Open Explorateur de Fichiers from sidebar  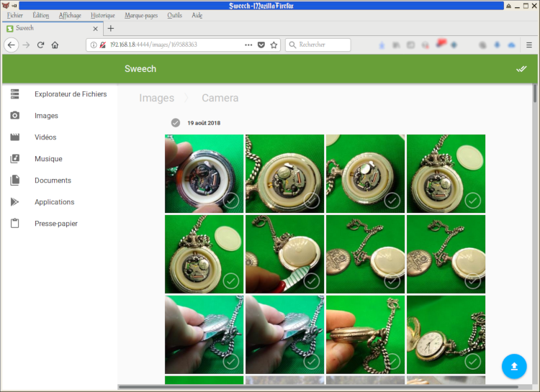71,94
